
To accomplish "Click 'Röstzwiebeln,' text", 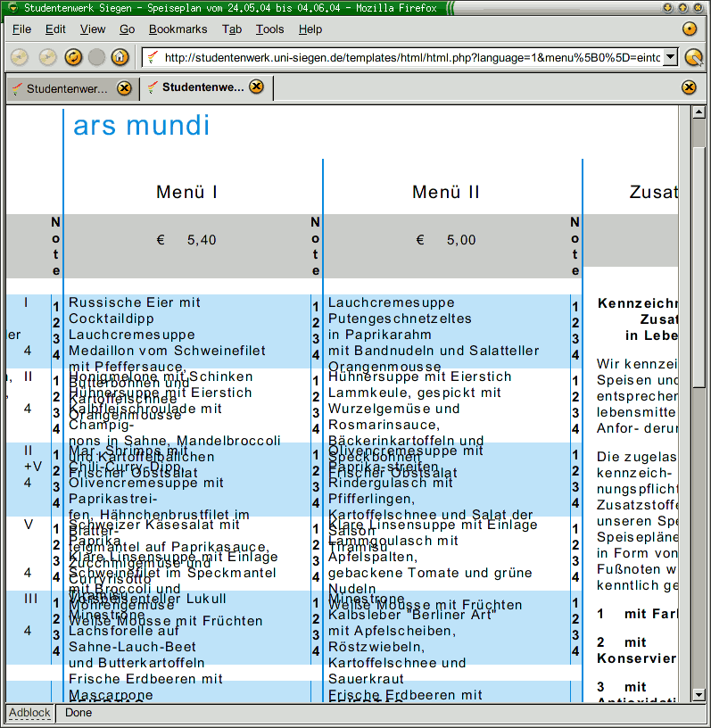I will 376,647.
